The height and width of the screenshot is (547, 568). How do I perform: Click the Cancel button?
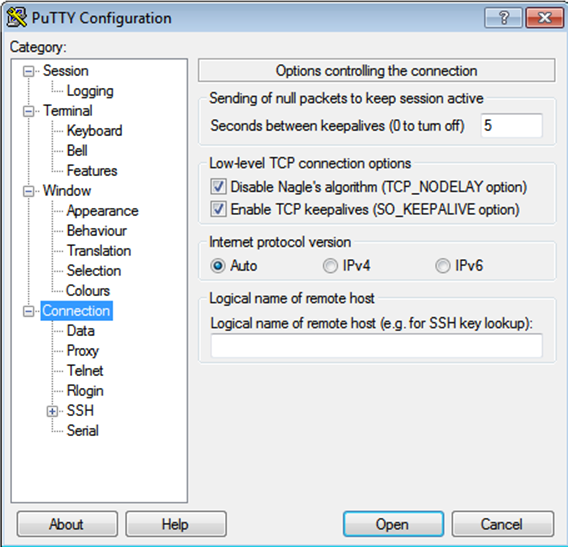[502, 524]
